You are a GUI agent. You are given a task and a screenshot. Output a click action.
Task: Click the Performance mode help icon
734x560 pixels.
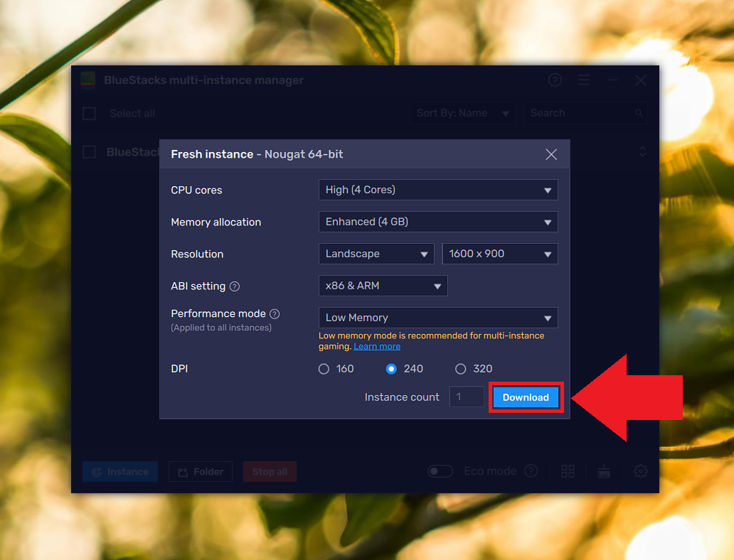[276, 313]
